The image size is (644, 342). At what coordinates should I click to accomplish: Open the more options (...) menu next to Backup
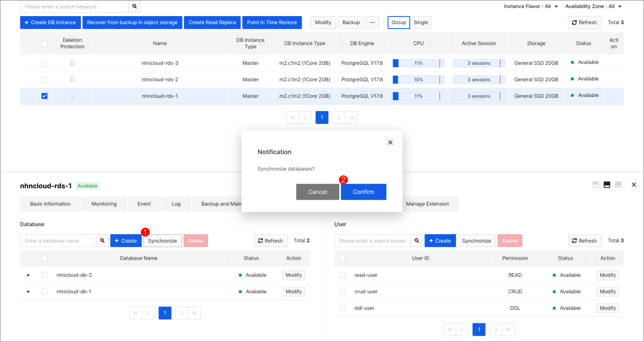click(x=373, y=22)
